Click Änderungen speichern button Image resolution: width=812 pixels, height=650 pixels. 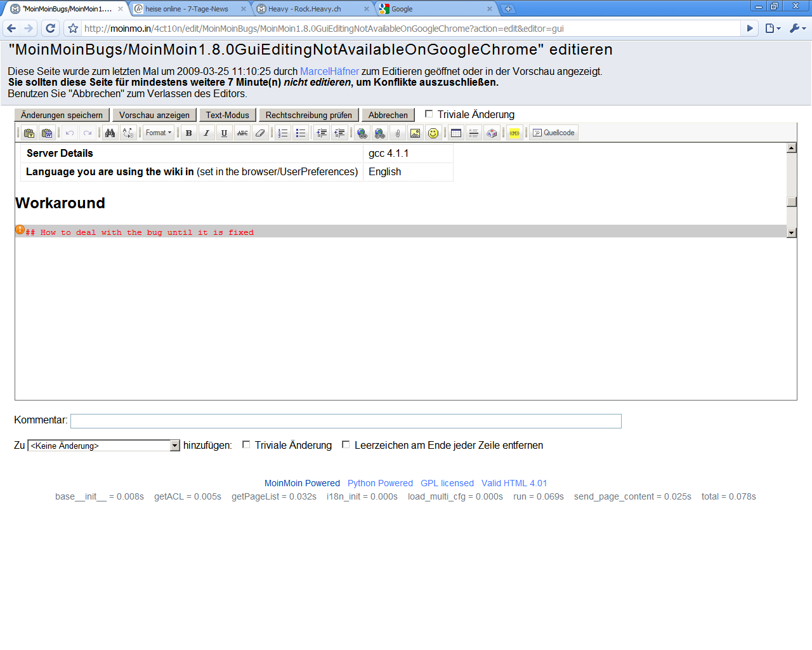[x=62, y=115]
